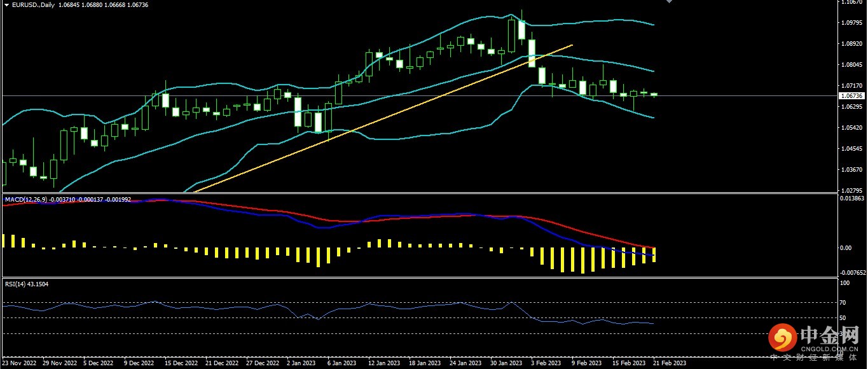Click the 23 Nov 2022 date label
The height and width of the screenshot is (369, 868).
point(20,363)
